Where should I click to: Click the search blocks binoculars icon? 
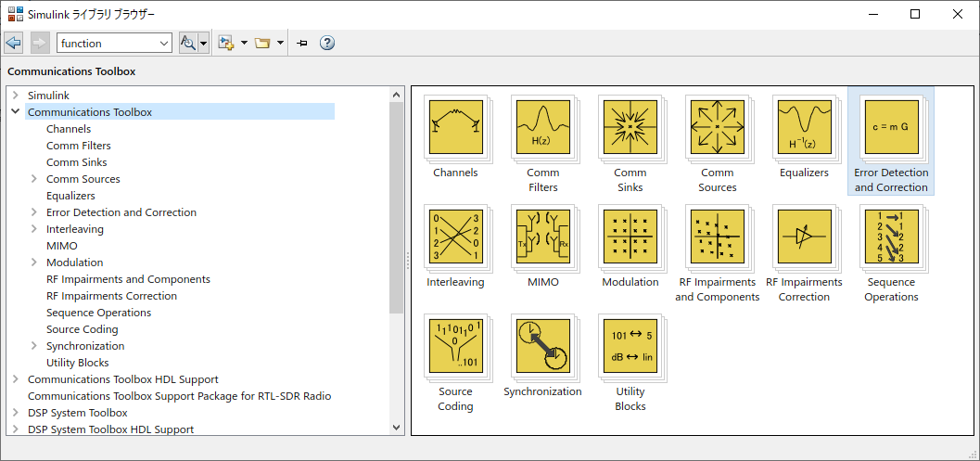[188, 44]
